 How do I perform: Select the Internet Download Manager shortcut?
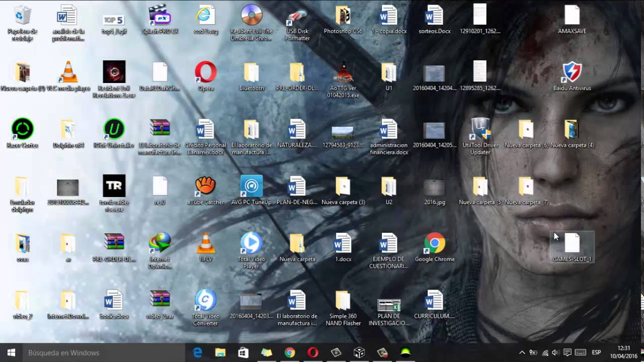[160, 251]
